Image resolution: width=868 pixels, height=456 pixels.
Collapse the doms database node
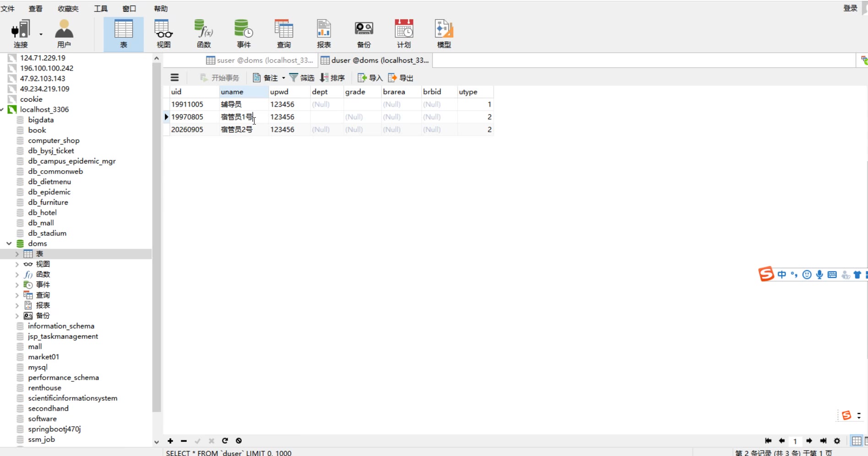[9, 244]
